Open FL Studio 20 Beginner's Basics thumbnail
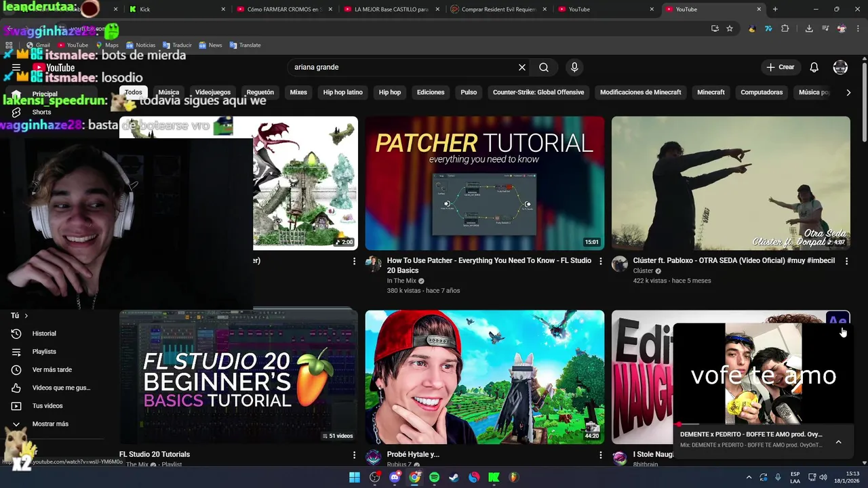 point(239,377)
